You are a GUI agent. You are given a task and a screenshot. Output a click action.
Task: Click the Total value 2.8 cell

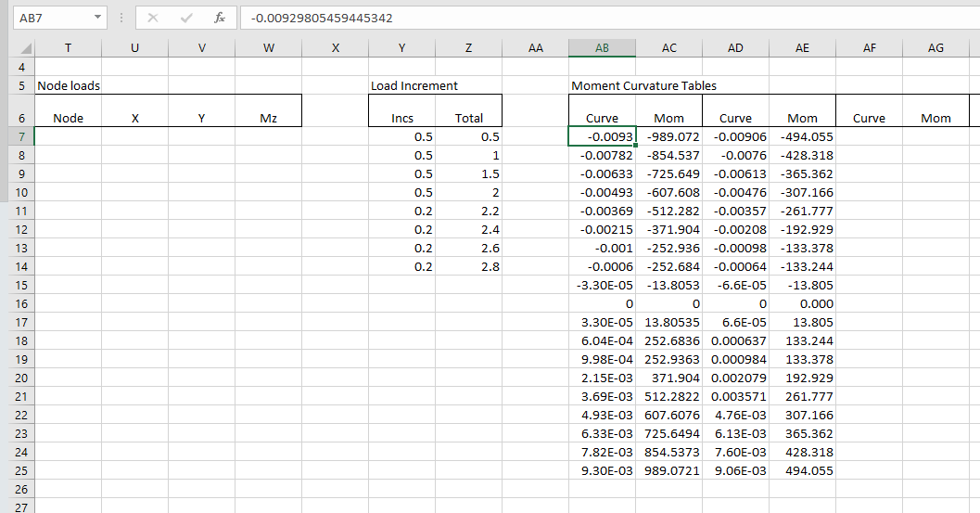coord(469,266)
